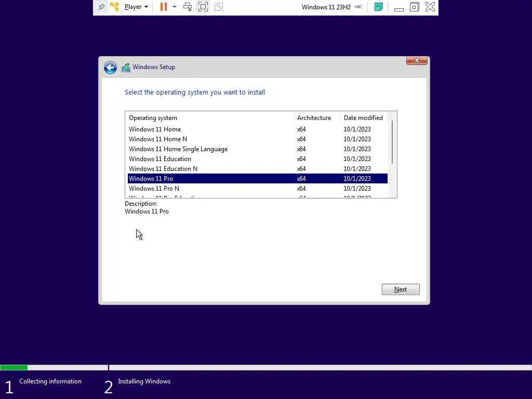
Task: Click the Collecting information step label
Action: (x=50, y=381)
